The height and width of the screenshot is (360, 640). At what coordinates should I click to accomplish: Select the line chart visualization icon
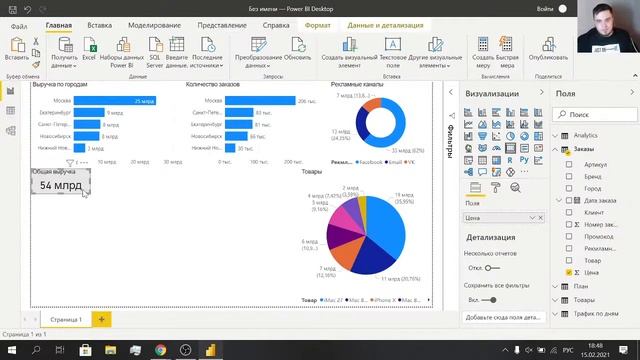click(x=468, y=124)
